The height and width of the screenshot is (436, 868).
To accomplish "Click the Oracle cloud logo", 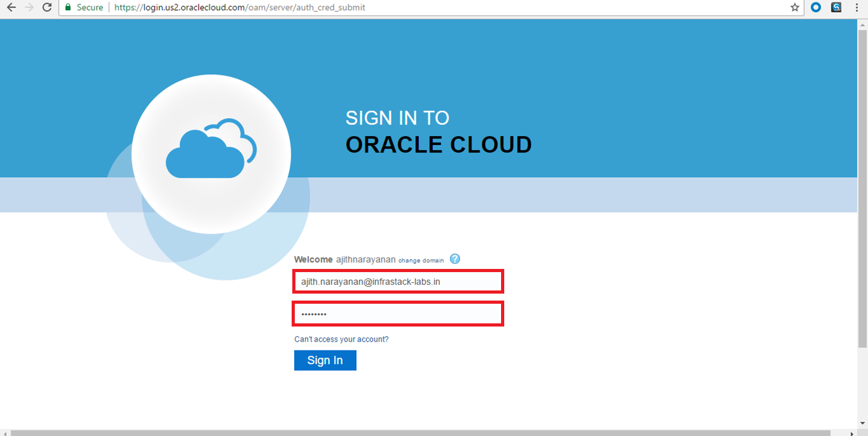I will 211,154.
